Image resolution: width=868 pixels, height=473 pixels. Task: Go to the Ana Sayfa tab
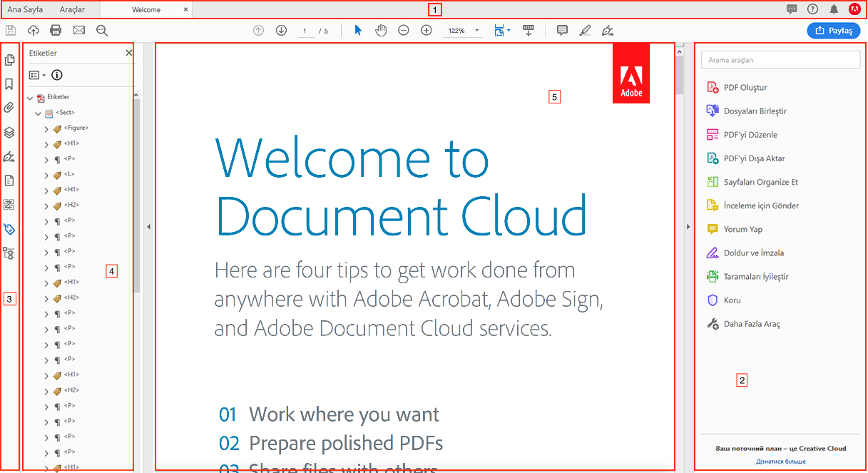[25, 10]
